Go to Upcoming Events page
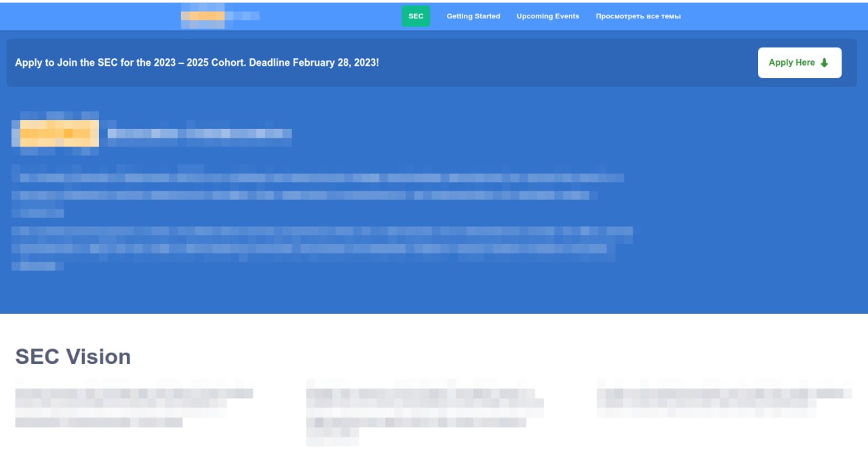The image size is (868, 459). coord(548,16)
